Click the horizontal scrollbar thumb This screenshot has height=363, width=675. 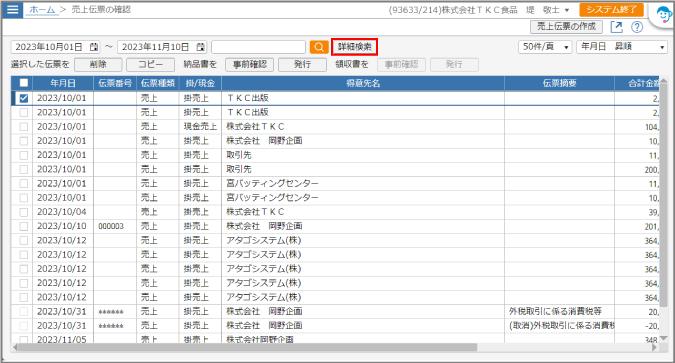click(x=247, y=347)
